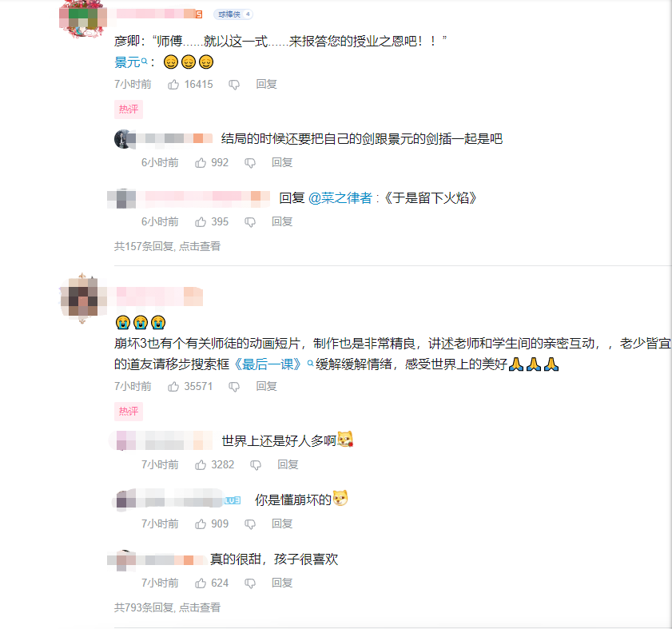
Task: Like the reply with 3282 likes
Action: [x=201, y=465]
